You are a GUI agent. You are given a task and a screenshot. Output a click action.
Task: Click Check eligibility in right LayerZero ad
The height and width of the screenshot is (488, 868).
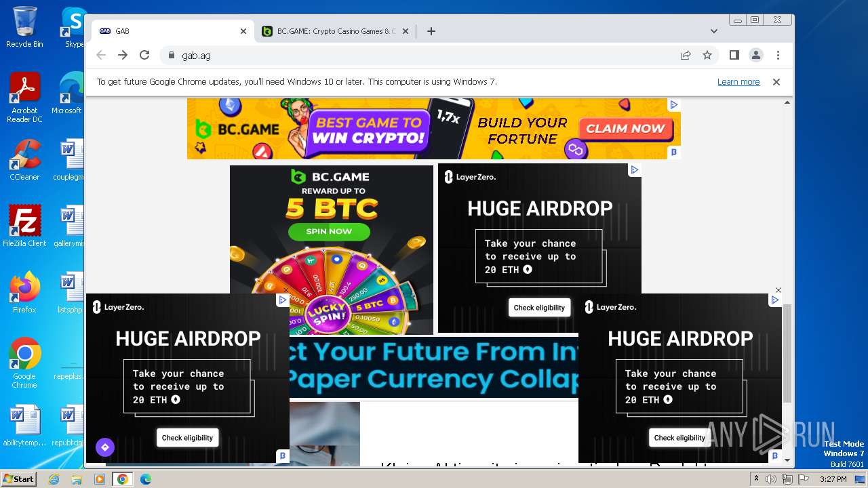pyautogui.click(x=679, y=438)
